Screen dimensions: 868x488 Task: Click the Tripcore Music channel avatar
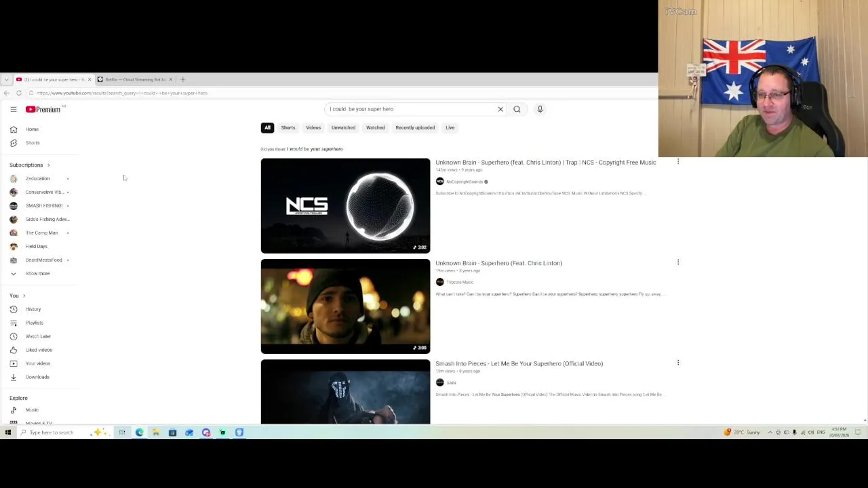coord(439,282)
